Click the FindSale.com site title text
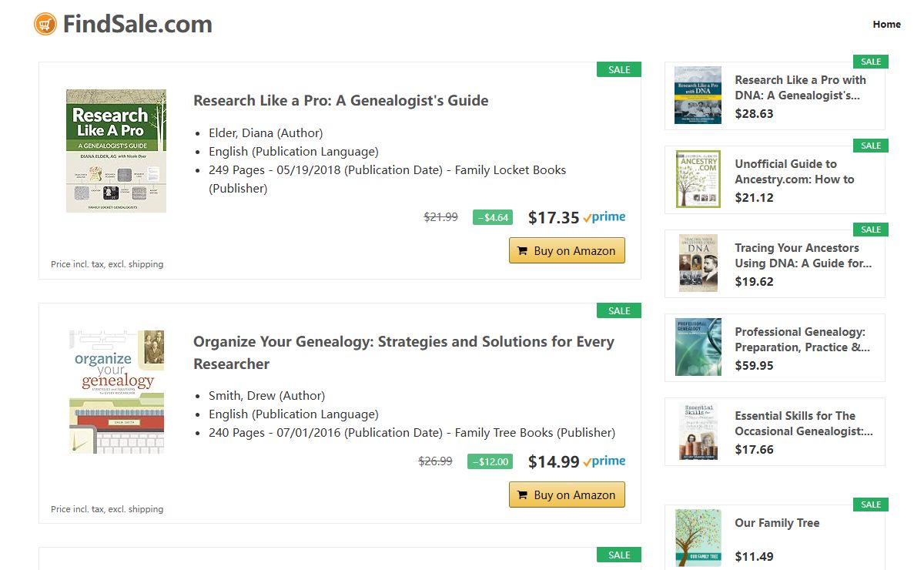The image size is (924, 570). 138,24
